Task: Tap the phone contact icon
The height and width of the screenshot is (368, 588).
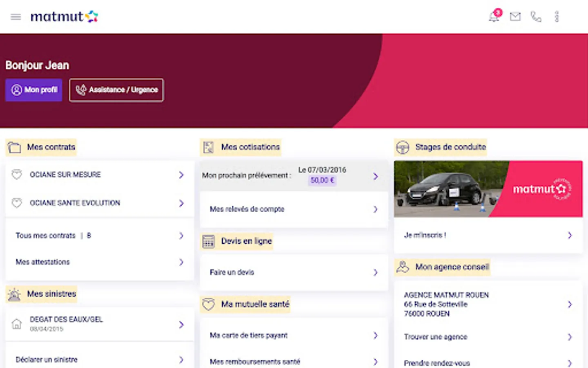Action: tap(536, 16)
